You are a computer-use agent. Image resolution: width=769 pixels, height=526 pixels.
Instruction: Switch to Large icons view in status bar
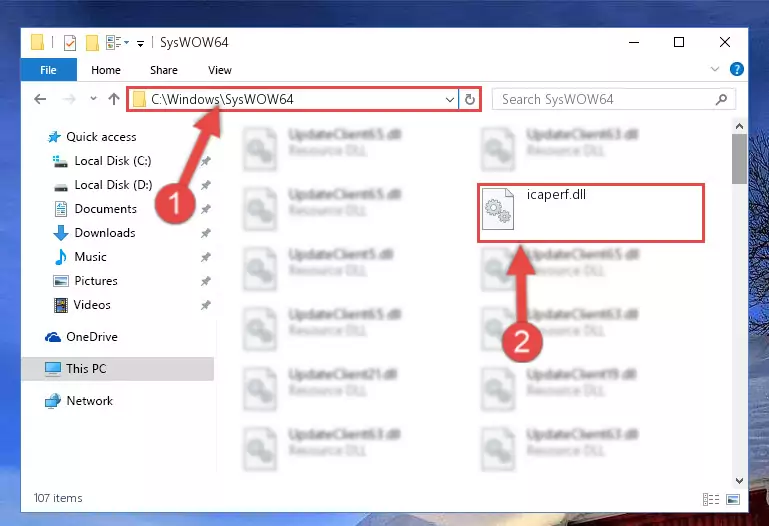pyautogui.click(x=733, y=499)
